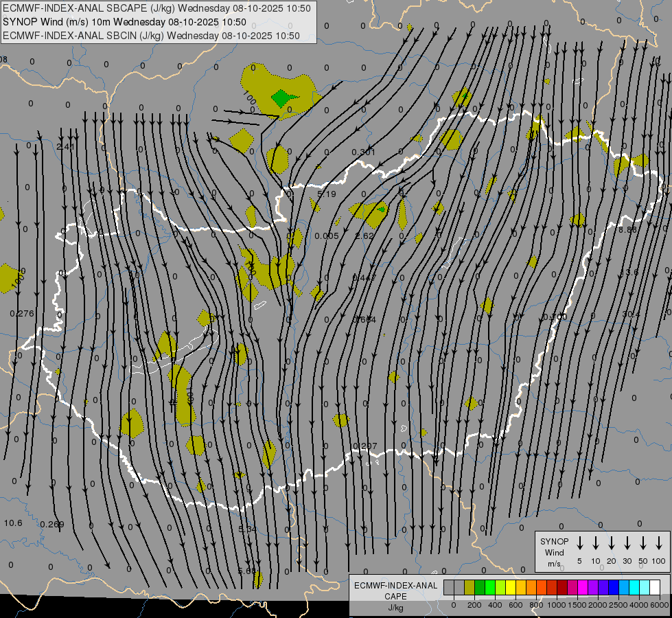Image resolution: width=672 pixels, height=618 pixels.
Task: Select the ECMWF-INDEX-ANAL SBCIN title line
Action: pos(151,36)
